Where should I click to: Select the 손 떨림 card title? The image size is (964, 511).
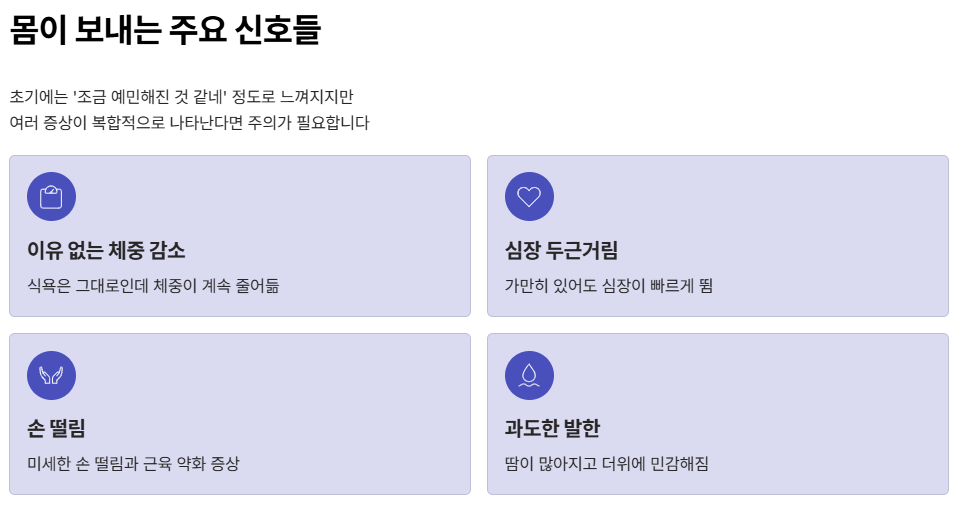click(56, 429)
